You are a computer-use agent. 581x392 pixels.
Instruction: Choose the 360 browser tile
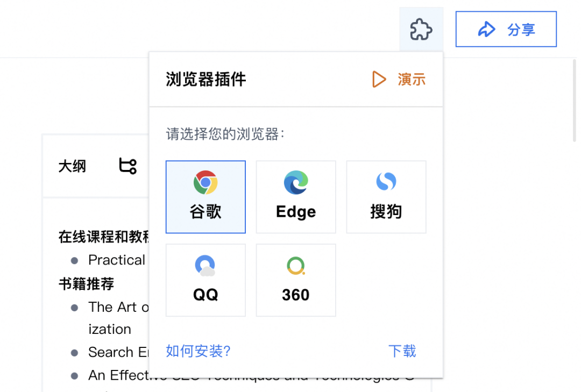click(296, 280)
